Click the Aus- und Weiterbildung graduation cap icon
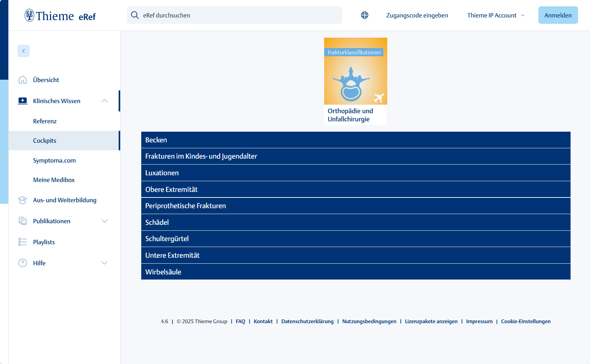This screenshot has width=590, height=364. tap(23, 200)
